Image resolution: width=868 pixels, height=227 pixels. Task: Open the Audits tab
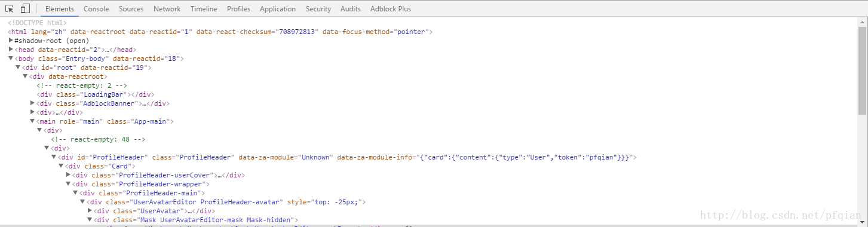pos(351,9)
